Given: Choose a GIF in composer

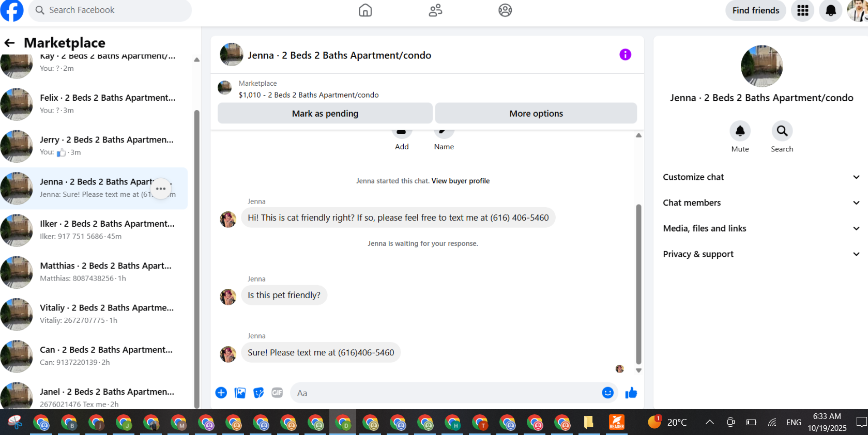Looking at the screenshot, I should [277, 393].
